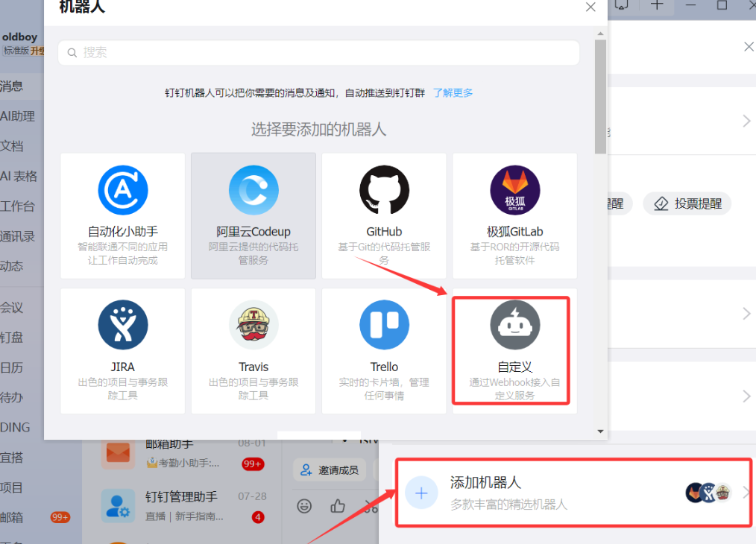Viewport: 756px width, 544px height.
Task: Open 工作台 in the sidebar
Action: pos(17,206)
